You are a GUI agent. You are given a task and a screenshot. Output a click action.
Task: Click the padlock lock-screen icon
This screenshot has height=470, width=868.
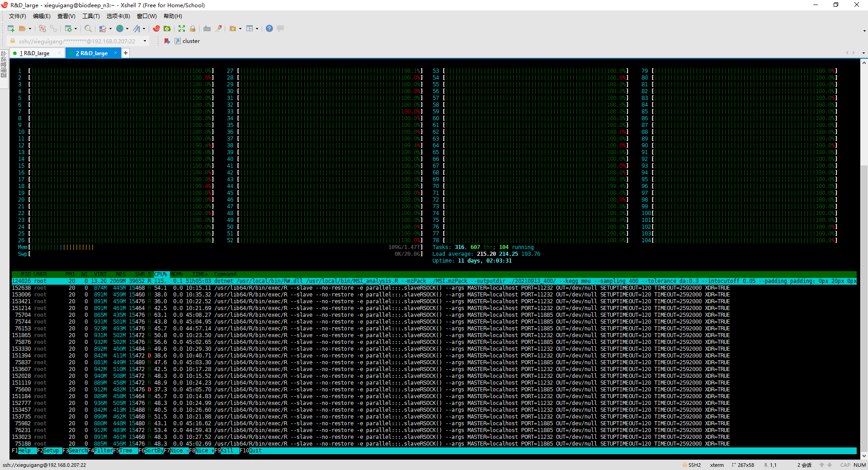point(193,28)
